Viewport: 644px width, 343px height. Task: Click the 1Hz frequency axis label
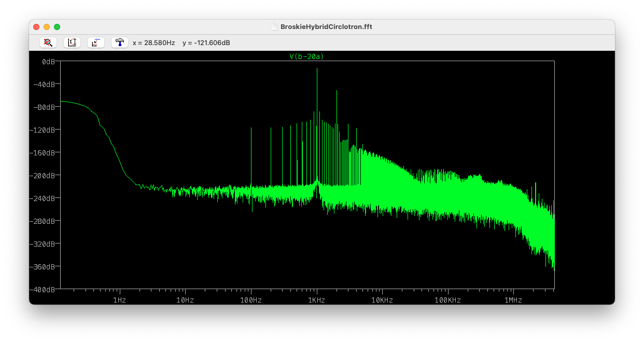point(120,301)
